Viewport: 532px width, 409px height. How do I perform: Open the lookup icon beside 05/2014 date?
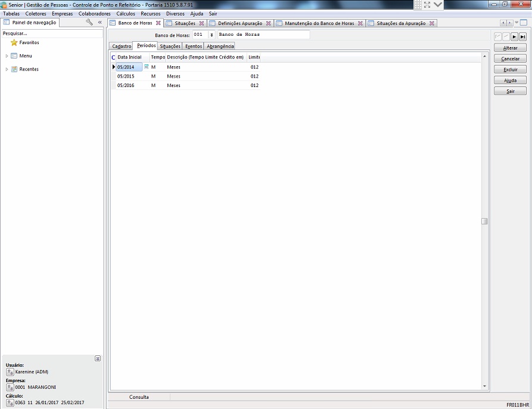147,67
